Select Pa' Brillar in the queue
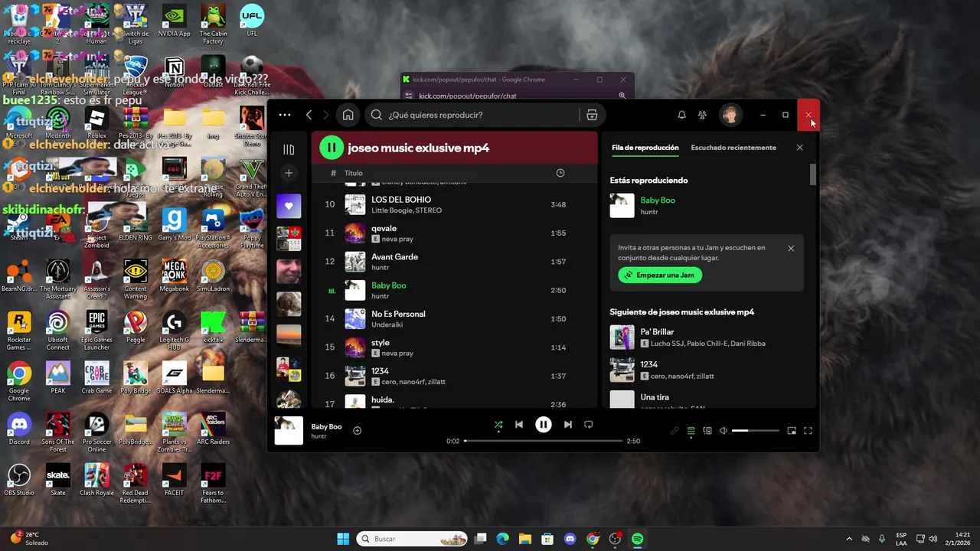This screenshot has height=551, width=980. point(707,337)
